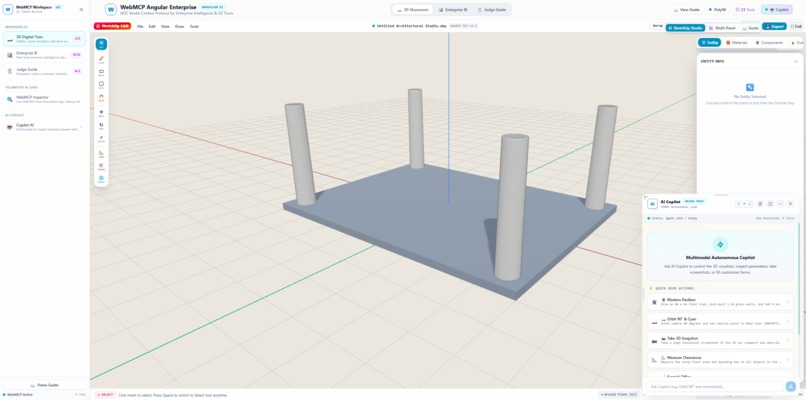806x400 pixels.
Task: Open the Tools menu
Action: [x=194, y=26]
